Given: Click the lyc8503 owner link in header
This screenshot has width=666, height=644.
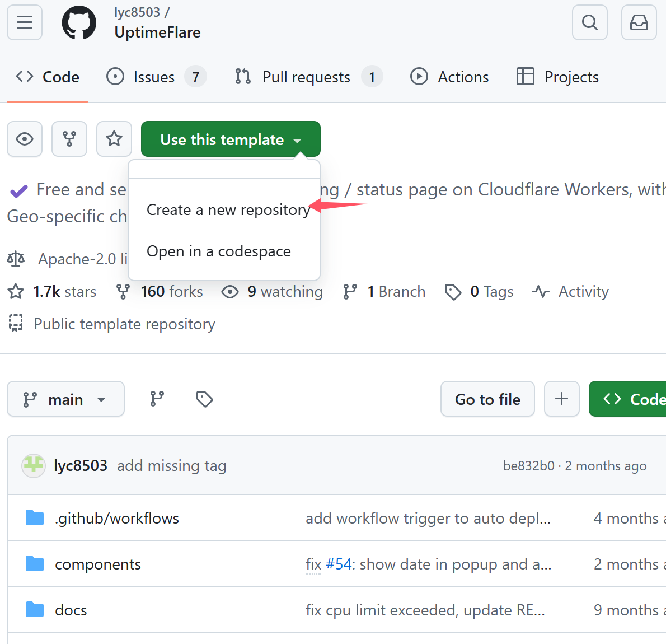Looking at the screenshot, I should [x=137, y=12].
